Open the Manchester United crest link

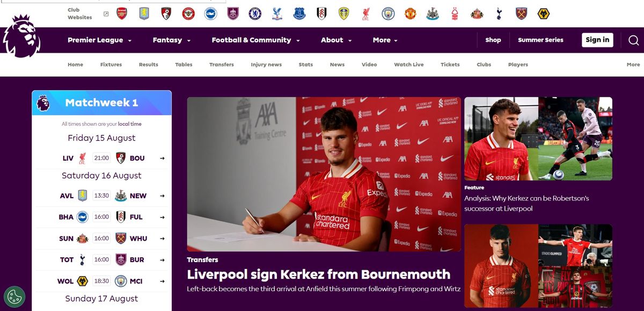point(410,13)
